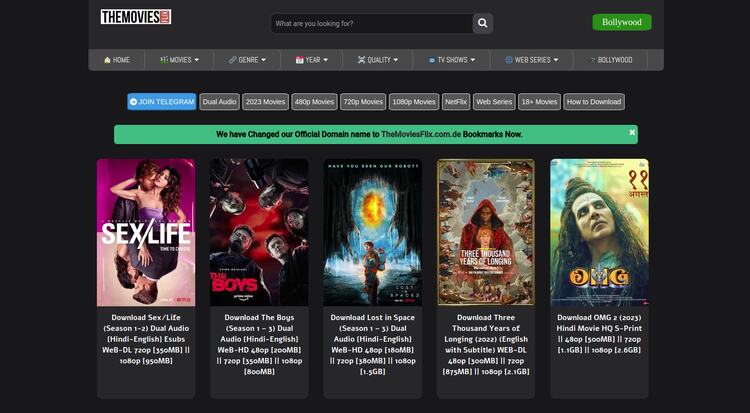Click the green Bollywood button
This screenshot has height=413, width=750.
pyautogui.click(x=622, y=22)
